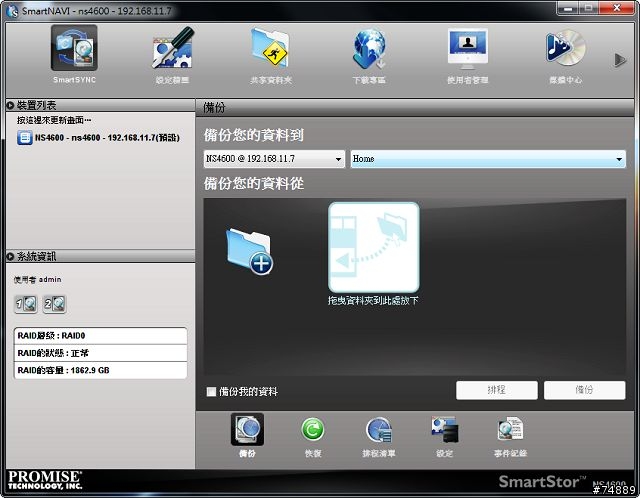Open the schedule list (排程清單) tab
Image resolution: width=640 pixels, height=498 pixels.
(379, 435)
